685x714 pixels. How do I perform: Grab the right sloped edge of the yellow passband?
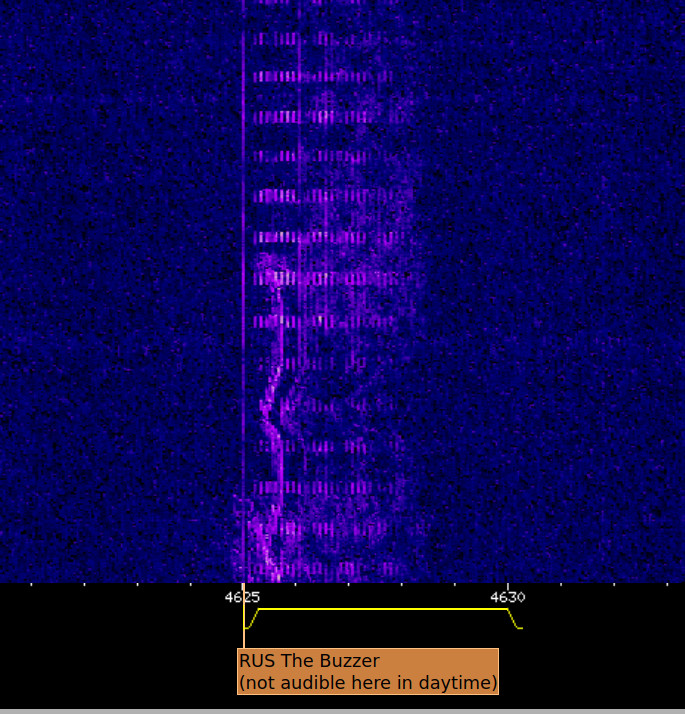[514, 619]
